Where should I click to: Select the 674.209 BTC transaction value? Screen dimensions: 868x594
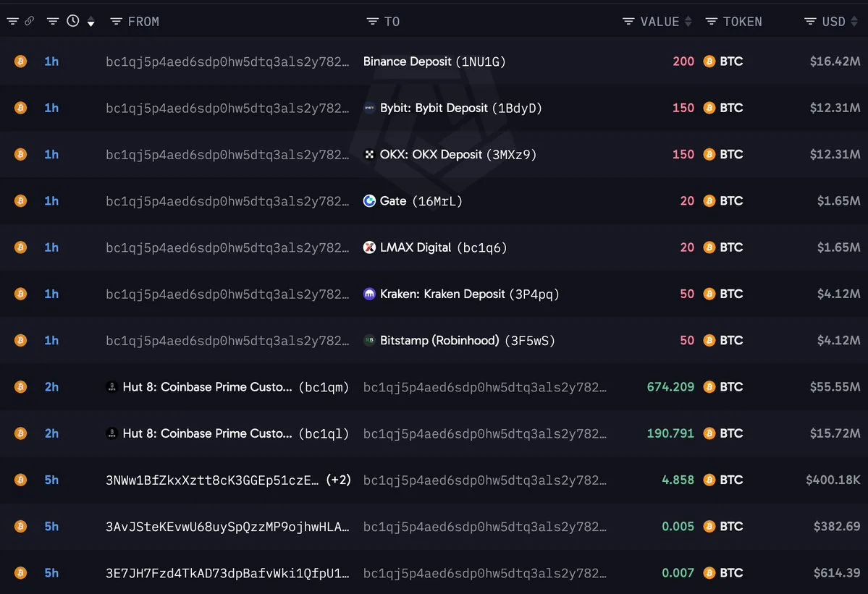pos(670,386)
